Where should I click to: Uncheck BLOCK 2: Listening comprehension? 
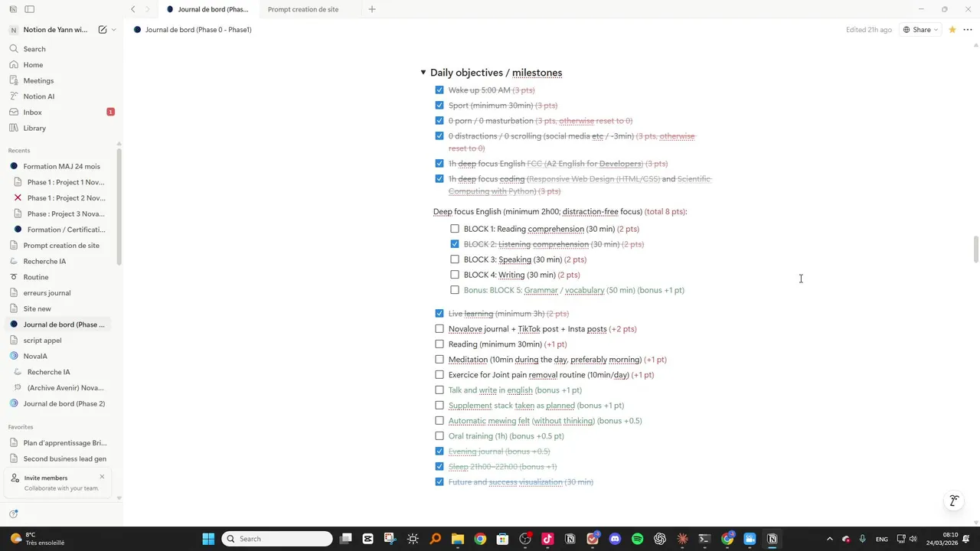click(x=455, y=244)
